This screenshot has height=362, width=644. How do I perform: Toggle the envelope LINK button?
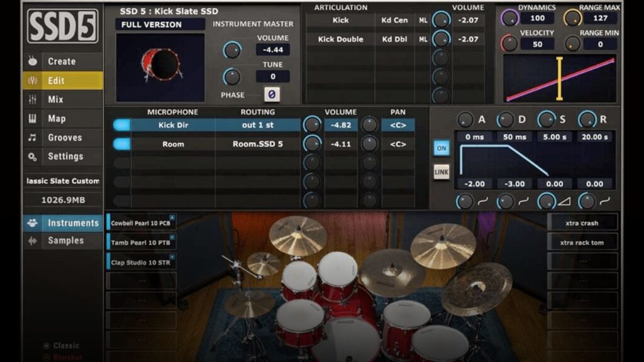[x=441, y=172]
